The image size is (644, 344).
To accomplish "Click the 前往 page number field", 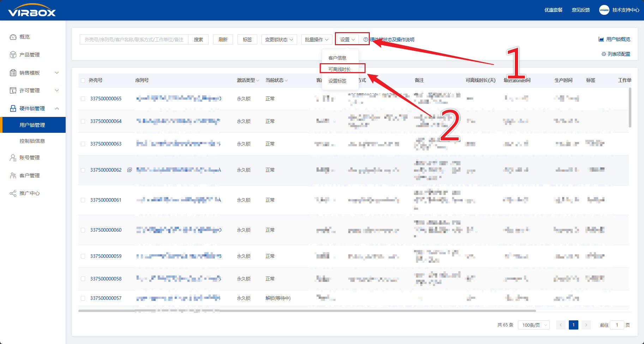I will coord(617,325).
